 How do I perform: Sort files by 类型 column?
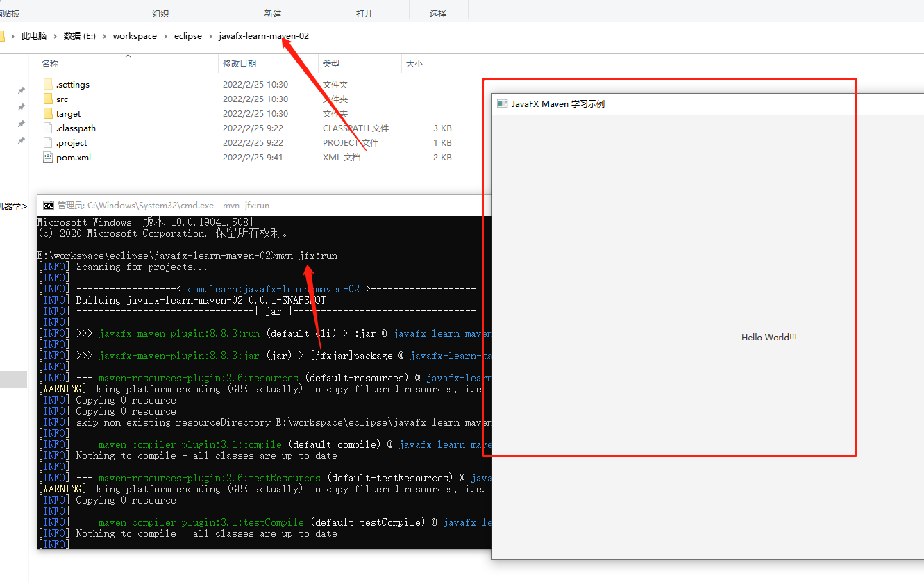331,64
